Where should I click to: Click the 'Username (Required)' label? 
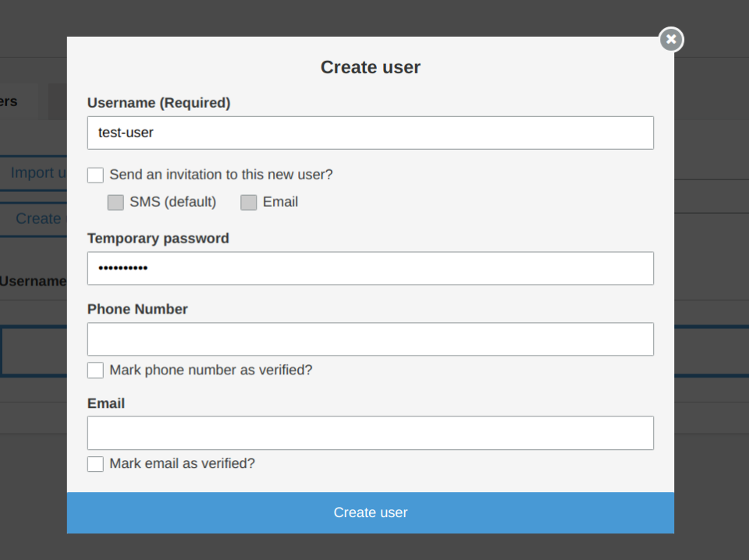pos(158,103)
